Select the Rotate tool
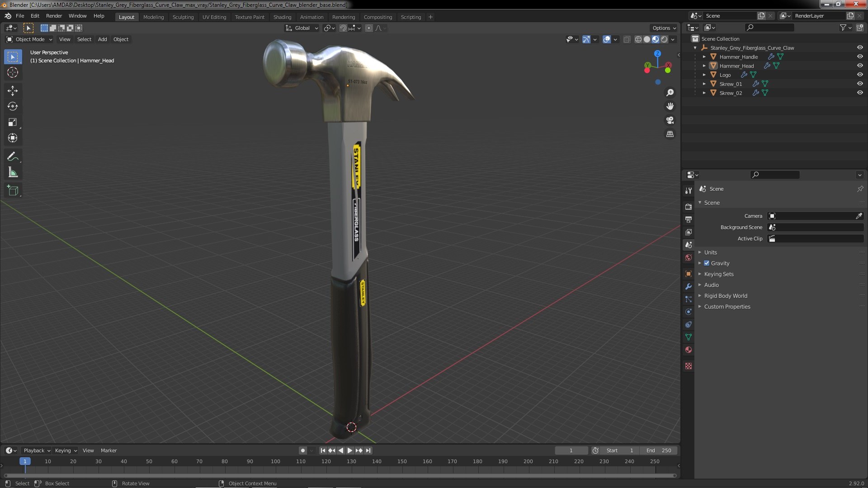The height and width of the screenshot is (488, 868). click(x=13, y=107)
